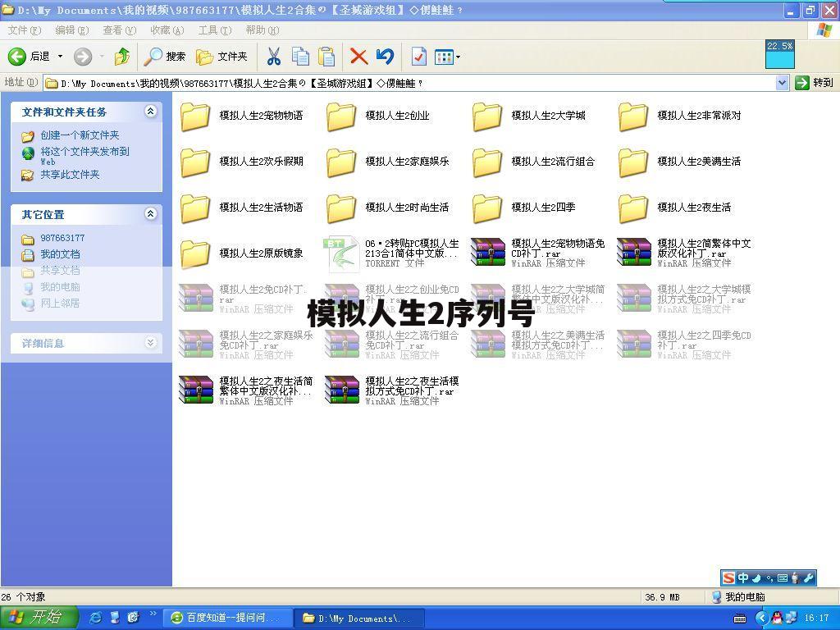The width and height of the screenshot is (840, 630).
Task: Click the red Delete X icon
Action: (x=358, y=57)
